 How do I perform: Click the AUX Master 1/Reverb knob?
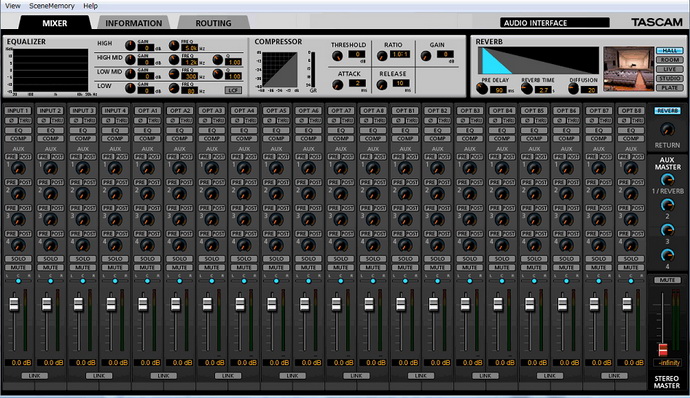click(x=667, y=180)
